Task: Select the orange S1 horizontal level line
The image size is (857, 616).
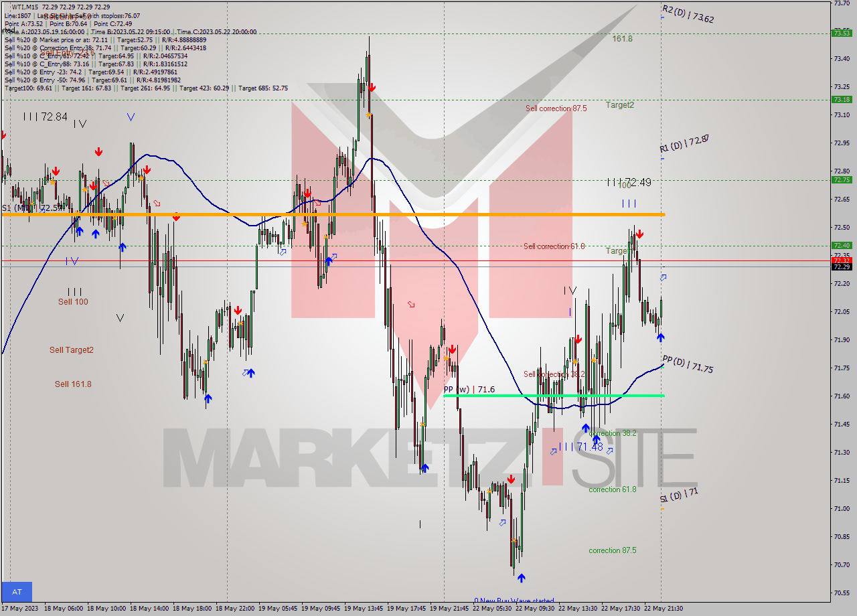Action: (333, 214)
